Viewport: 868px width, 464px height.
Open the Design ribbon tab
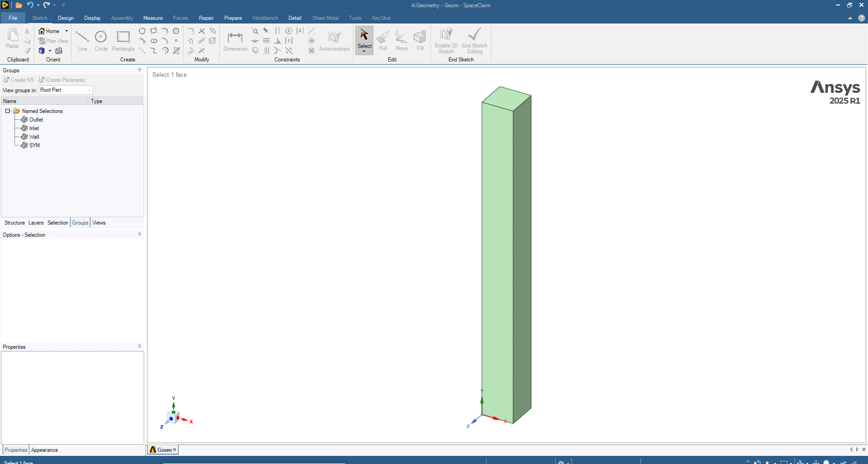66,18
